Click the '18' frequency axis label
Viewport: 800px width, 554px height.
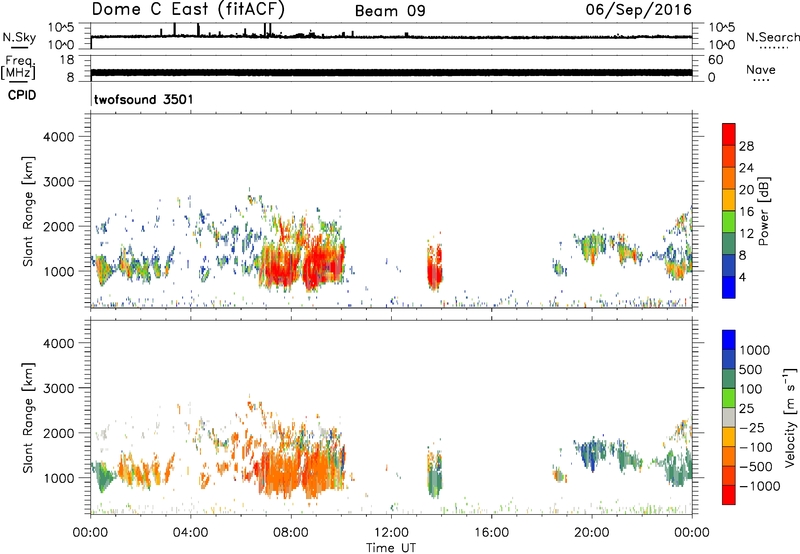pyautogui.click(x=67, y=60)
